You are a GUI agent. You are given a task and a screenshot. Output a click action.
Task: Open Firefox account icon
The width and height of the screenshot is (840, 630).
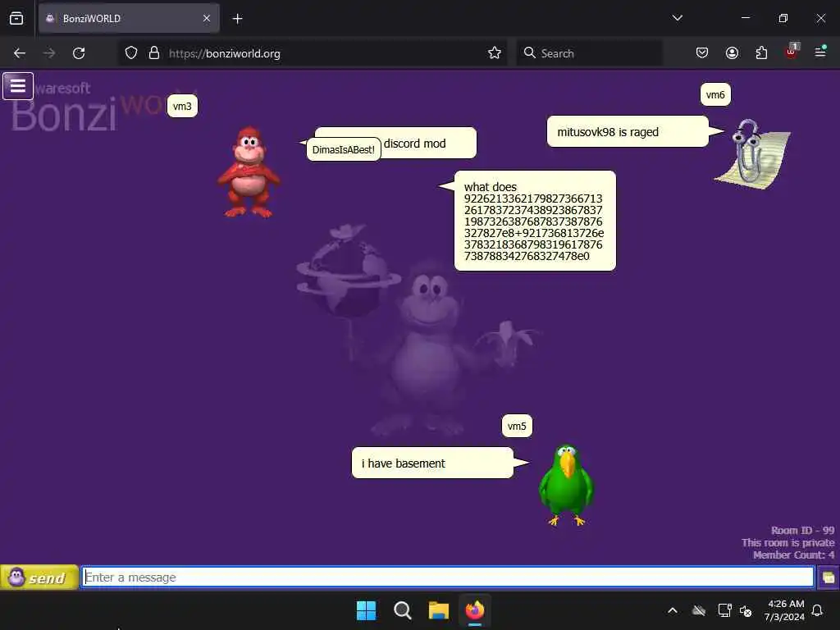pyautogui.click(x=732, y=53)
